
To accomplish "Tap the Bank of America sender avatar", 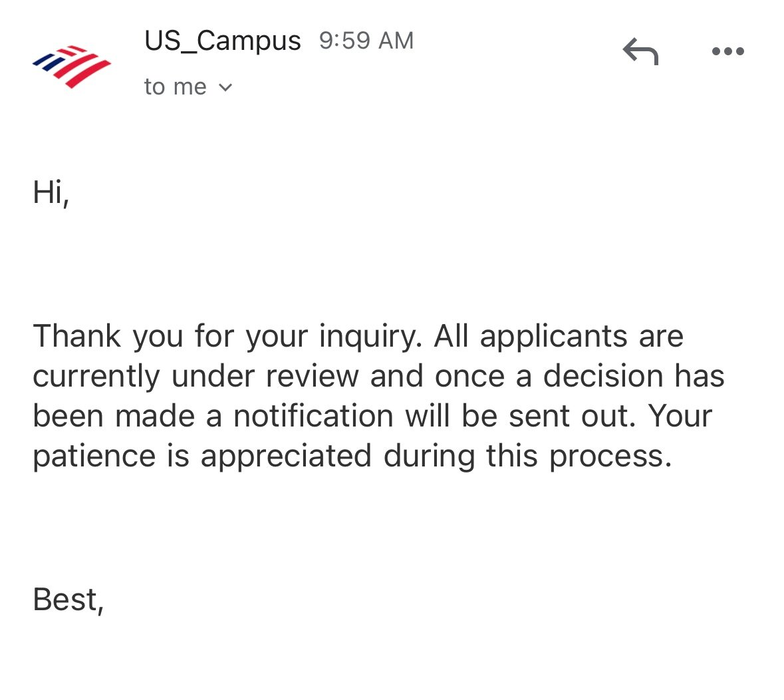I will click(71, 66).
